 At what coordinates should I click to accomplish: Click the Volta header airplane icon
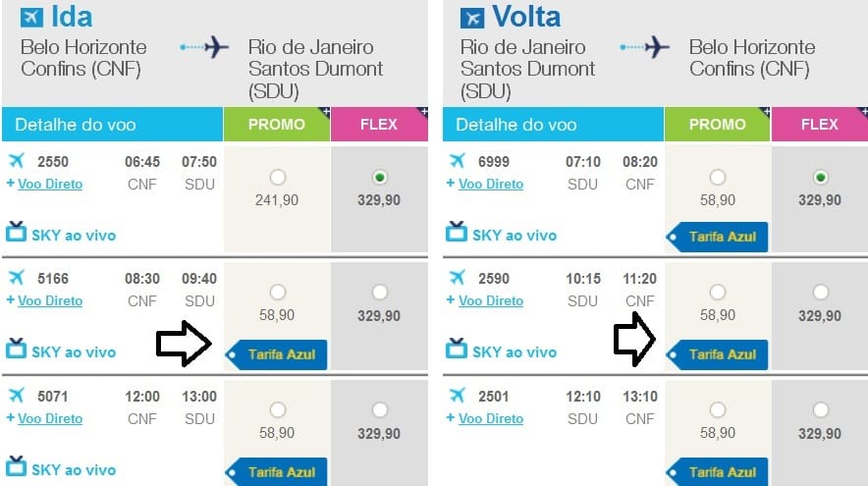pyautogui.click(x=472, y=17)
